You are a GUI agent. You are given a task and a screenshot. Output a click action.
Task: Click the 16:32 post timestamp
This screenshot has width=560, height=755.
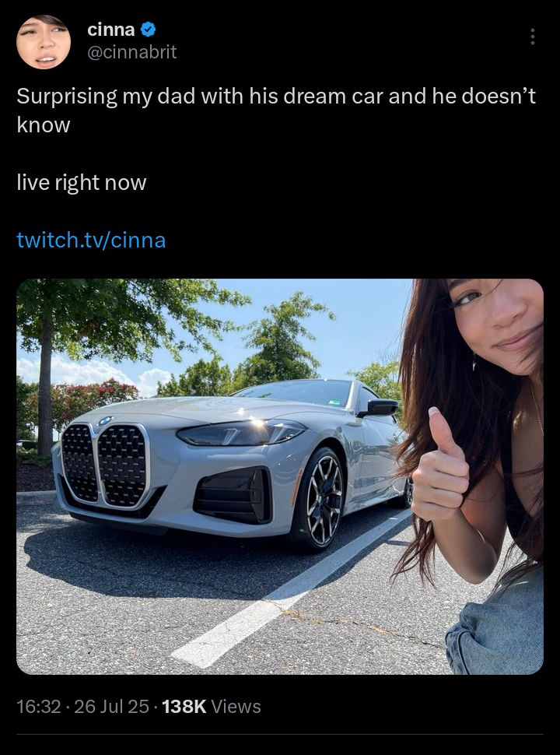(x=38, y=707)
